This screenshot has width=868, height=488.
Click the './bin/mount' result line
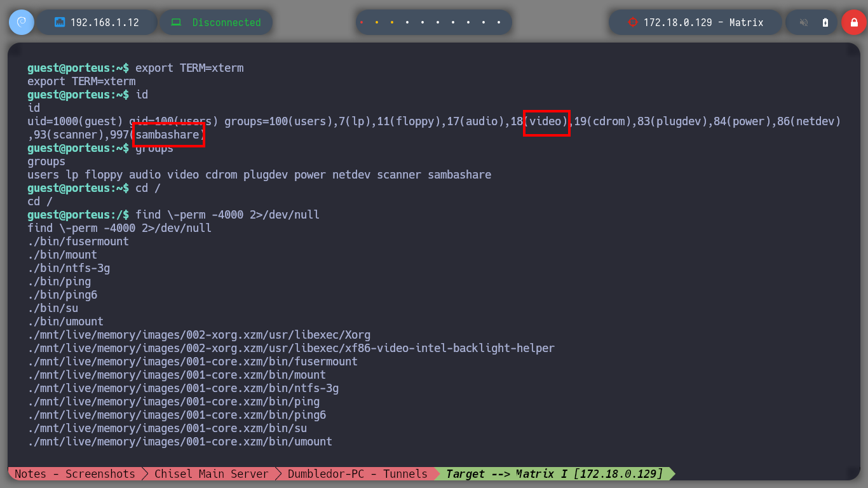(x=62, y=255)
